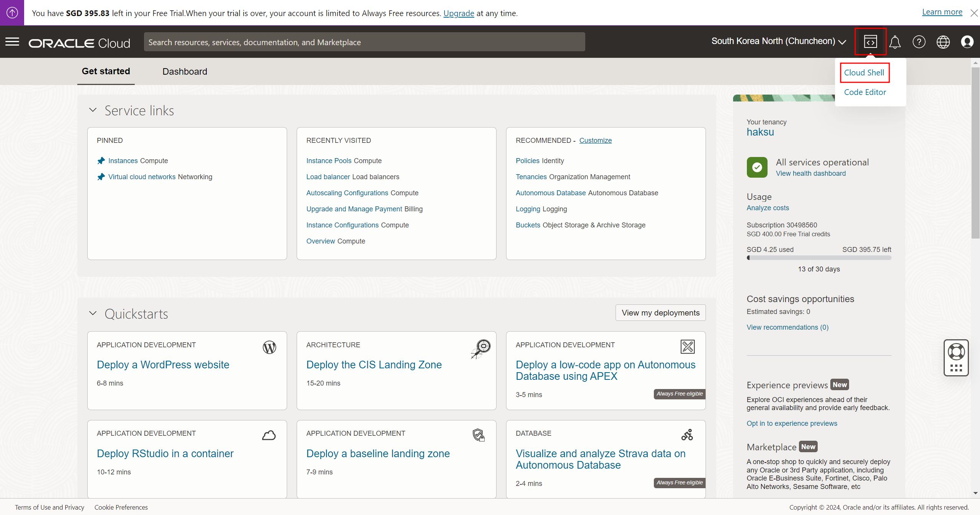Screen dimensions: 980x515
Task: Collapse the Service links section
Action: pyautogui.click(x=93, y=110)
